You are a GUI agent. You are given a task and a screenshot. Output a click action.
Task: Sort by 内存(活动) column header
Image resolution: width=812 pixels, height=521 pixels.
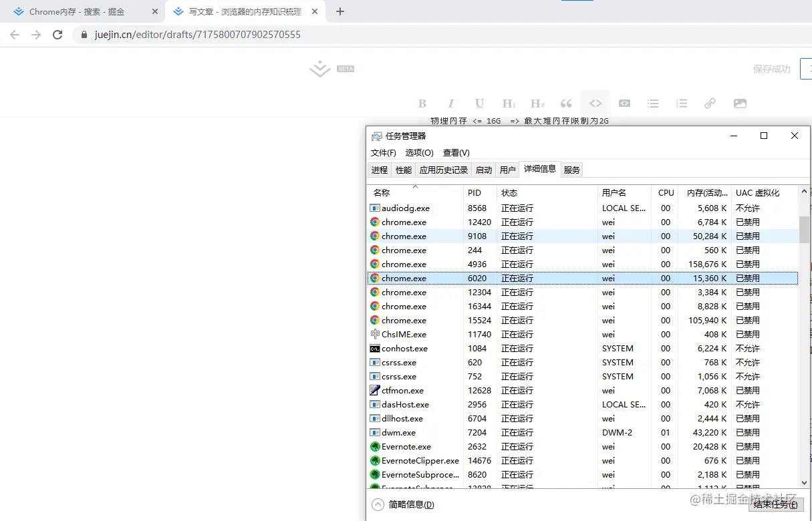coord(705,192)
